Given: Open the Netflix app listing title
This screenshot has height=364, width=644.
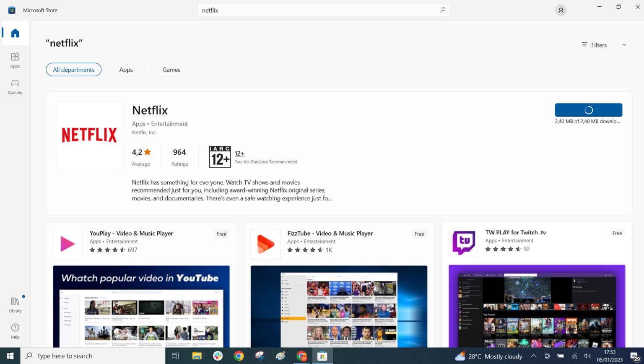Looking at the screenshot, I should click(x=150, y=110).
